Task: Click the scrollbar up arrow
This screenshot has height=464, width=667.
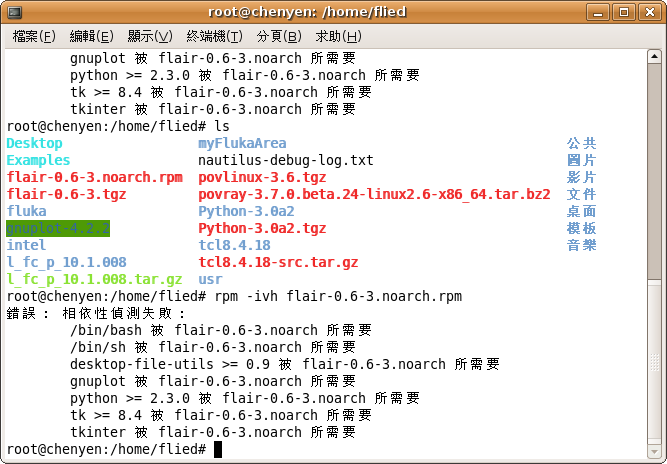Action: (654, 57)
